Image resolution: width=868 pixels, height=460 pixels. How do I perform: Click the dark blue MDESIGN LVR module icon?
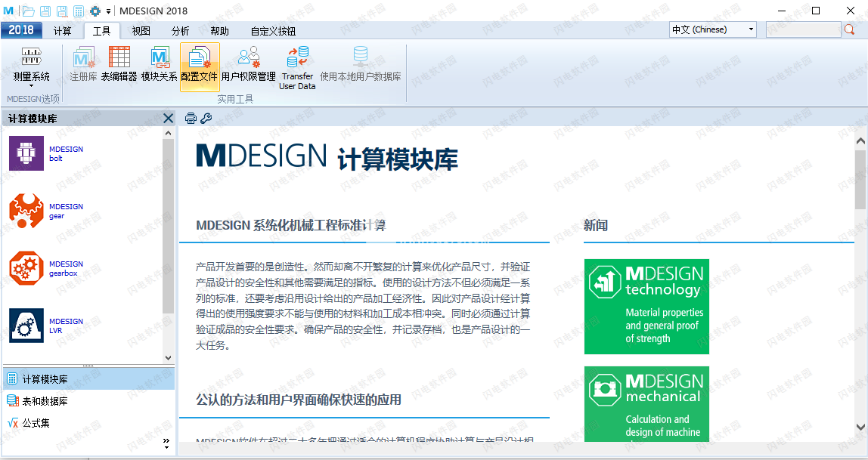click(x=26, y=326)
